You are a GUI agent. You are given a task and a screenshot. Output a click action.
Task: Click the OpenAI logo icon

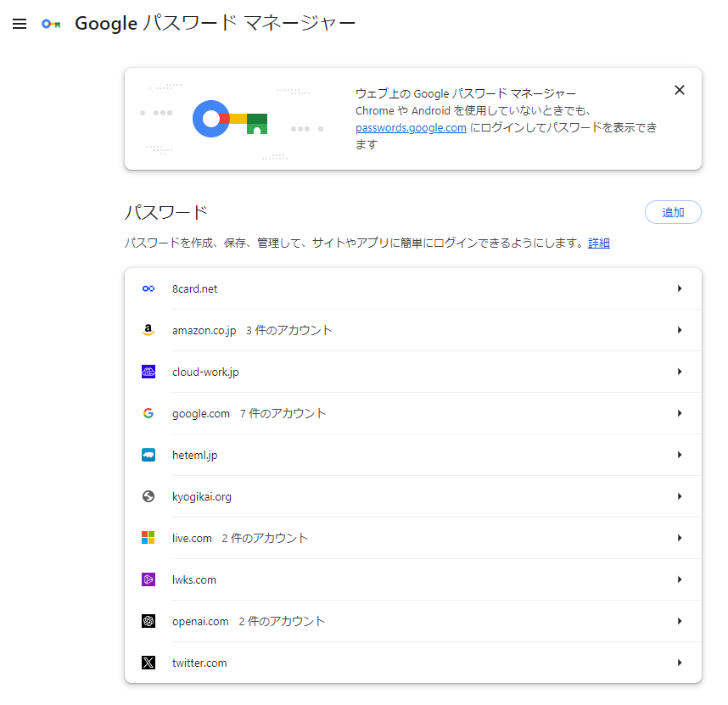click(x=148, y=621)
